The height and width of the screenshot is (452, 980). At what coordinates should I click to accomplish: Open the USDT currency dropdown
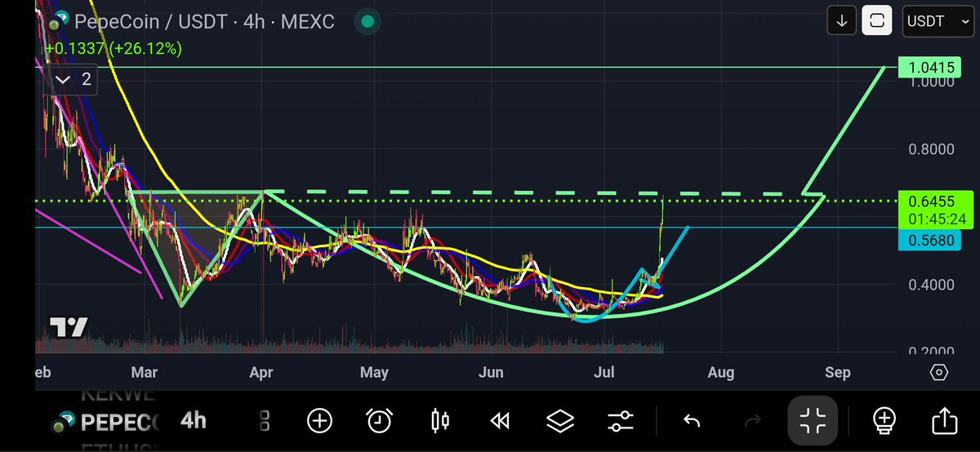tap(938, 22)
